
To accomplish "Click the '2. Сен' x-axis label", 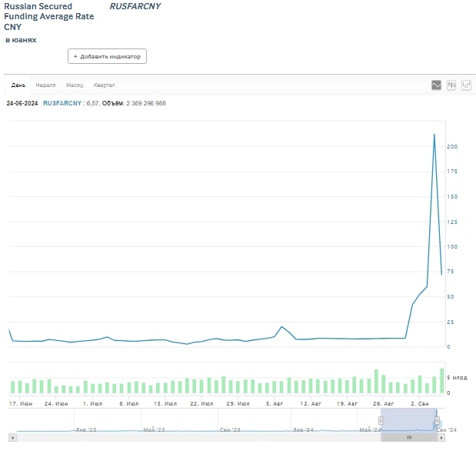I will [x=420, y=403].
